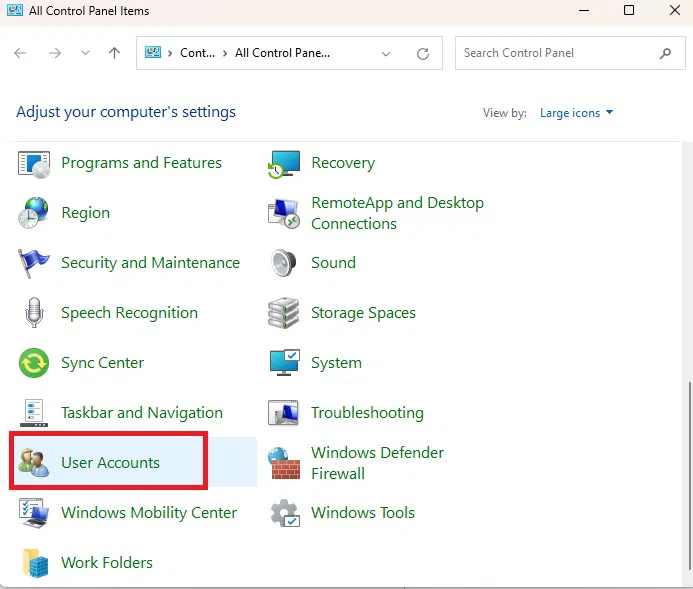The image size is (693, 589).
Task: Select All Control Panel Items breadcrumb
Action: 282,53
